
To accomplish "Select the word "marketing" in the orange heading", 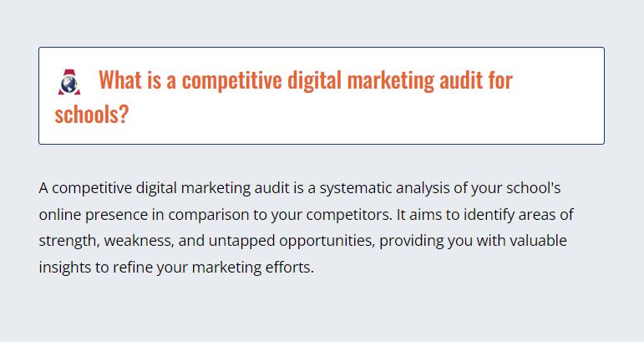I will (391, 79).
